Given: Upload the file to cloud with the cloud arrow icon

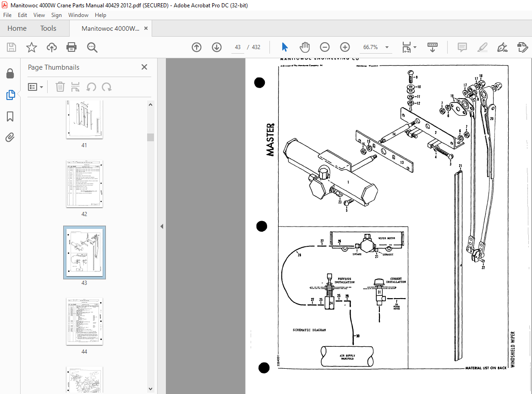Looking at the screenshot, I should (x=52, y=47).
